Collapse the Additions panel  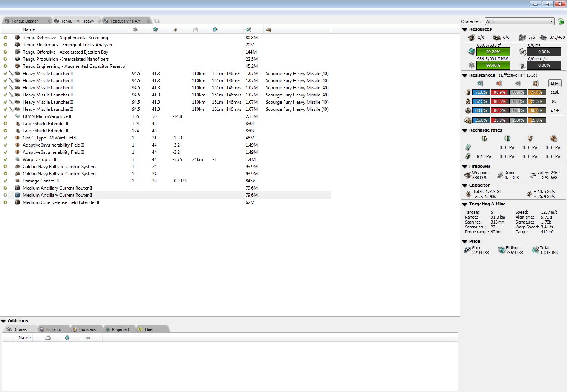tap(3, 321)
